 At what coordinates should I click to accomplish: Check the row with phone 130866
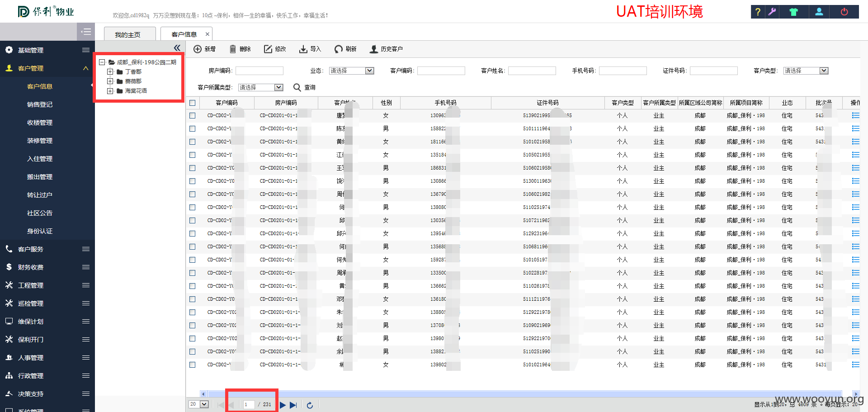193,181
